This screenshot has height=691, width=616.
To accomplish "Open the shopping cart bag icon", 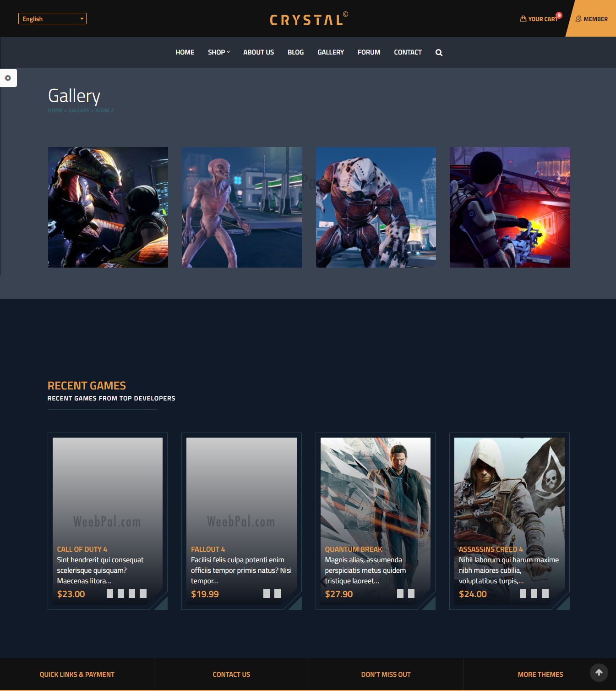I will tap(523, 19).
